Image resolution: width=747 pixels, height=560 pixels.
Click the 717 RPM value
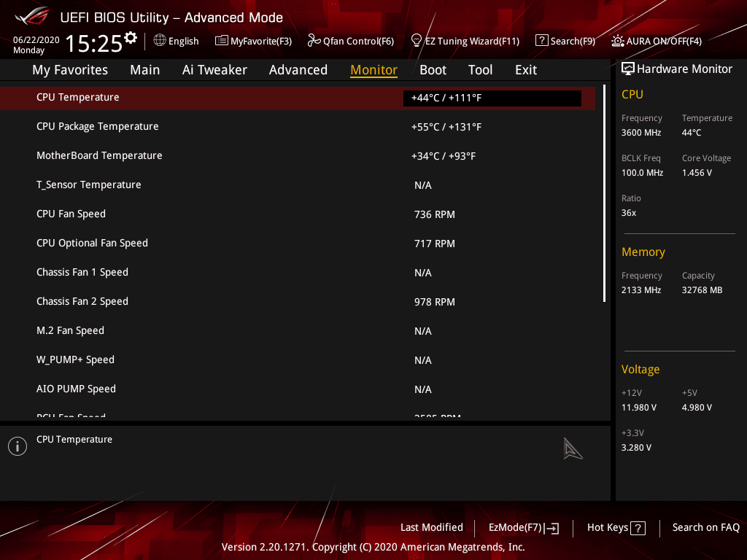[x=435, y=244]
